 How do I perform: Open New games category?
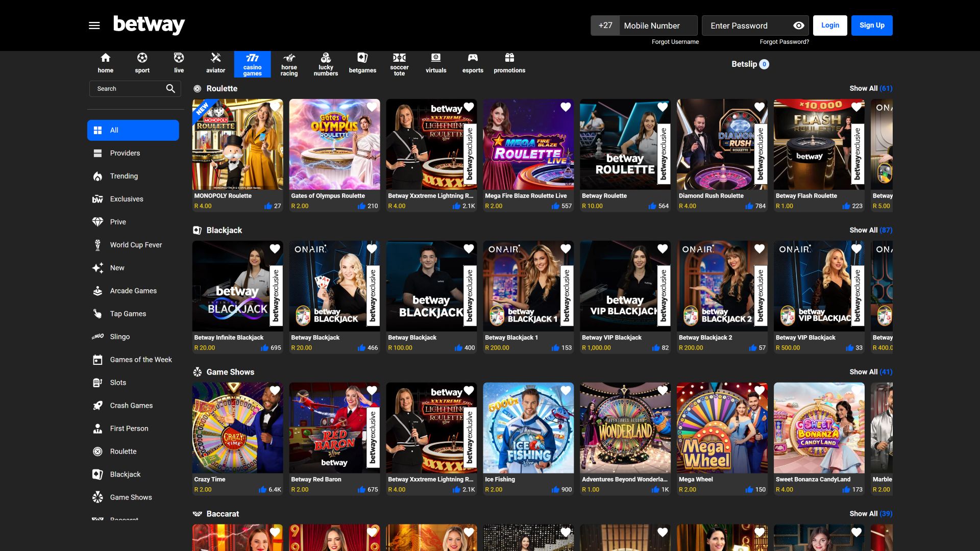pyautogui.click(x=133, y=268)
